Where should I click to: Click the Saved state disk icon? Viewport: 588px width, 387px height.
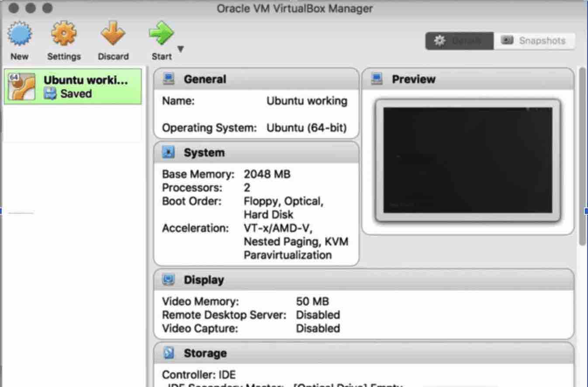[x=50, y=93]
